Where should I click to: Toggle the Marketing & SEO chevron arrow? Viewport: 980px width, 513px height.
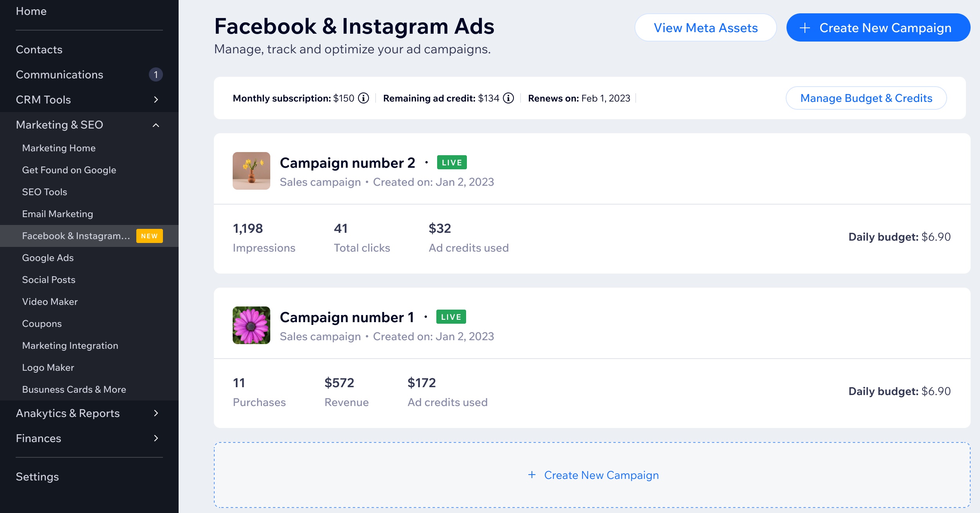tap(157, 125)
